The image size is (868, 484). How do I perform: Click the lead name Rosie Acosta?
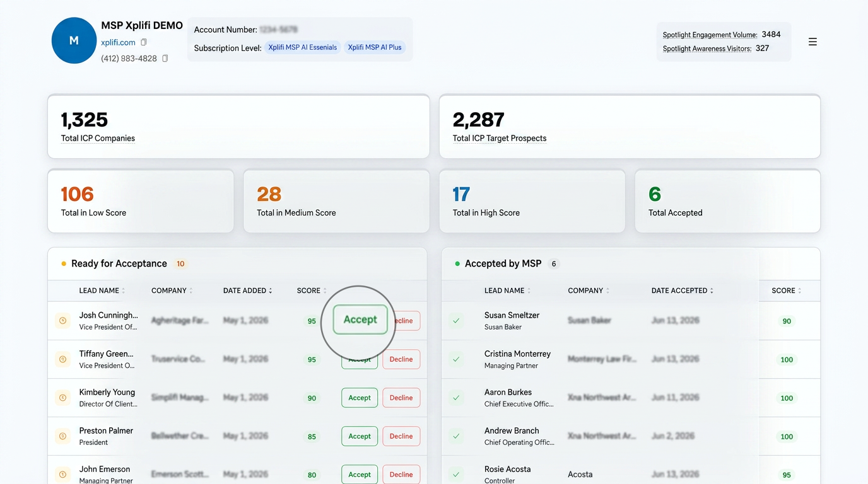[x=507, y=469]
